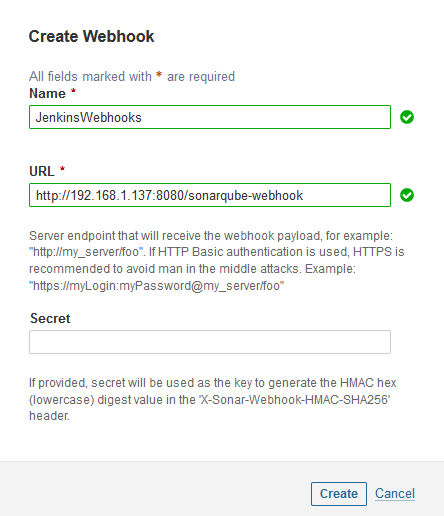Click the 'If provided, secret will be used' help line

tap(213, 383)
